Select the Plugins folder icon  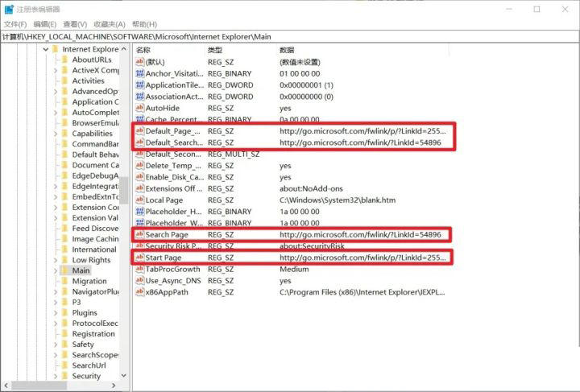tap(64, 312)
